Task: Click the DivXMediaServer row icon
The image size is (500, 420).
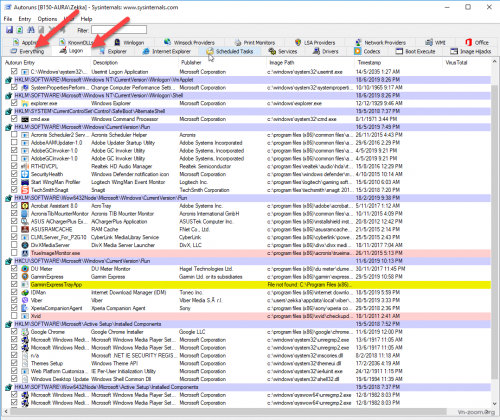Action: point(25,245)
